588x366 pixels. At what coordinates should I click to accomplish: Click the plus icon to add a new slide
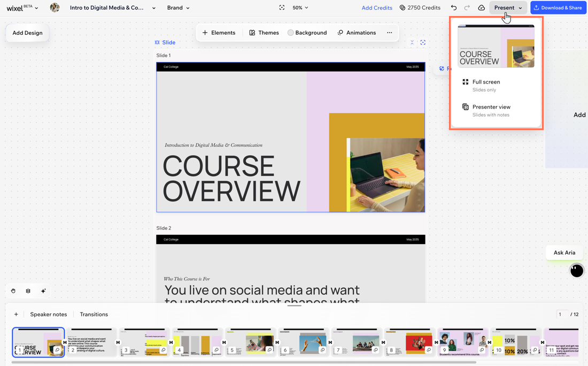tap(16, 314)
